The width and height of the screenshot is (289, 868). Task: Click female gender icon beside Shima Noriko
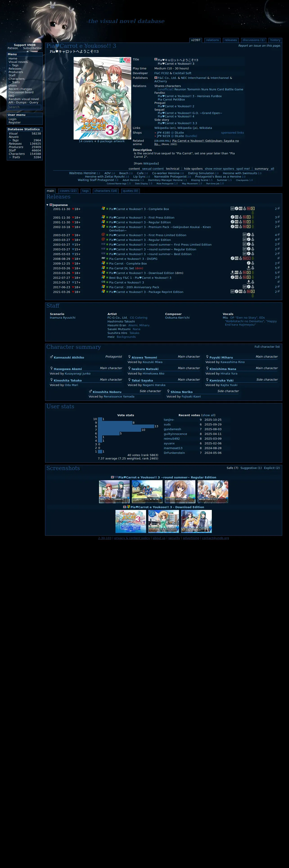click(x=168, y=392)
